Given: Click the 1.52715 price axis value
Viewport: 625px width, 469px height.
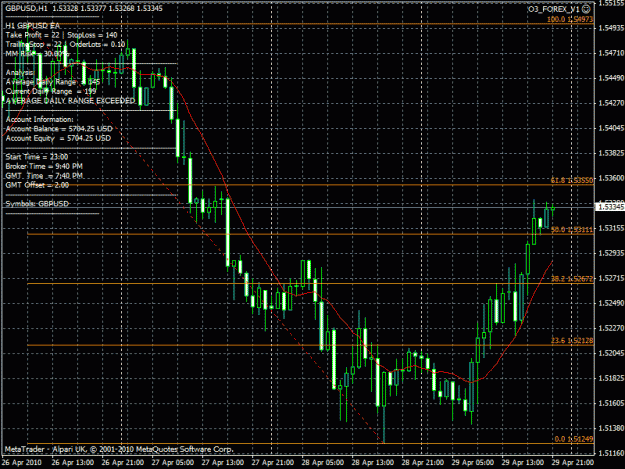Looking at the screenshot, I should (x=611, y=278).
